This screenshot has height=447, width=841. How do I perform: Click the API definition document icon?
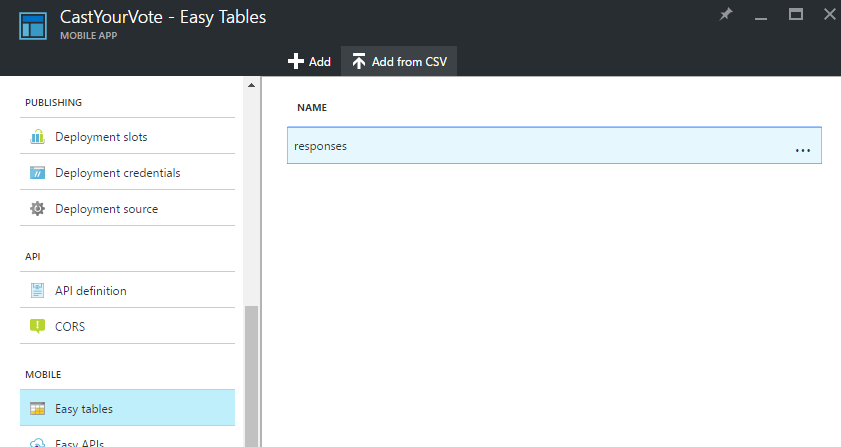pos(37,290)
